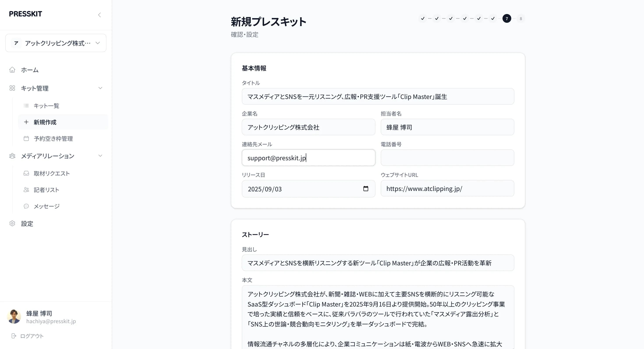The height and width of the screenshot is (349, 644).
Task: Jump to step 2 in the progress stepper
Action: coord(437,18)
